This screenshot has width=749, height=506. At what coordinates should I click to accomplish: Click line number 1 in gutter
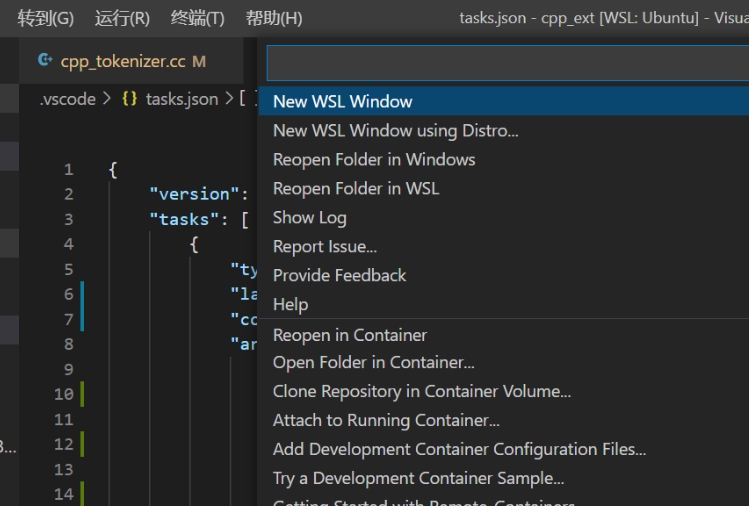coord(69,169)
